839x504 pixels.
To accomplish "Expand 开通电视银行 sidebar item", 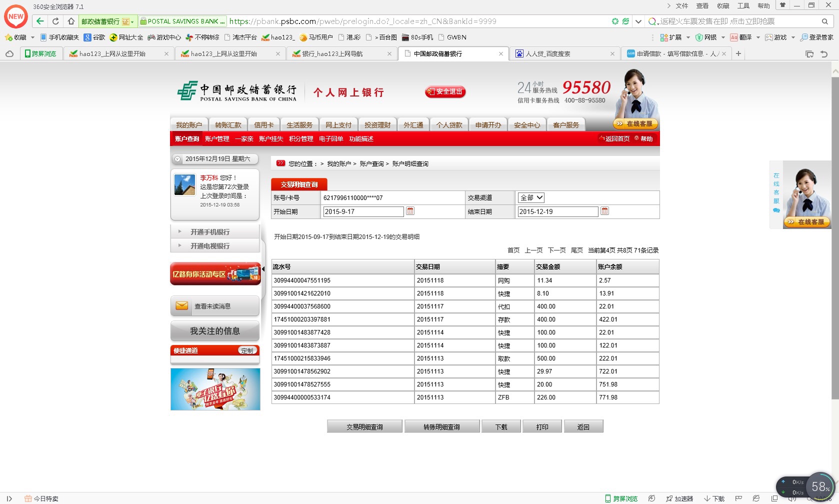I will point(215,245).
